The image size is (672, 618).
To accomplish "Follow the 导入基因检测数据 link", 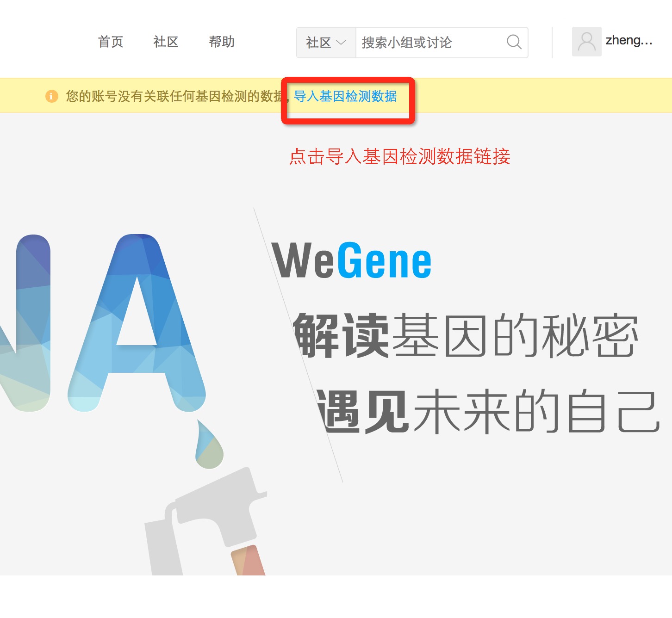I will [345, 96].
